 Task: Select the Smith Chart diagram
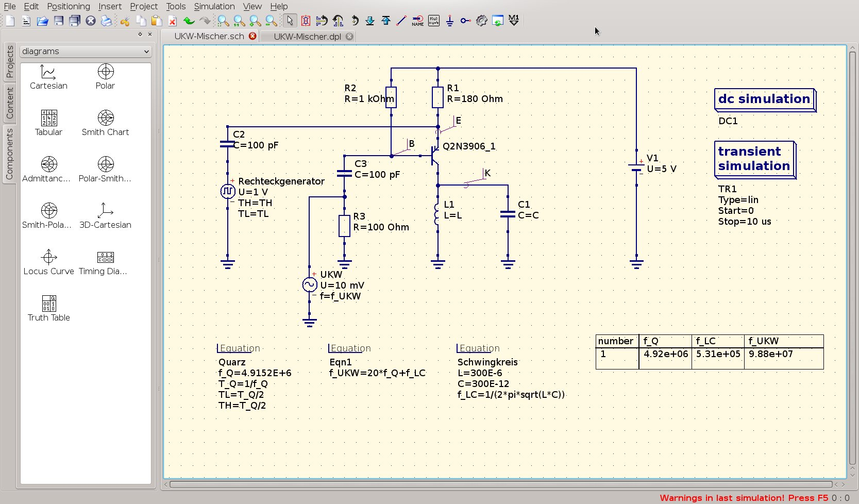tap(105, 123)
